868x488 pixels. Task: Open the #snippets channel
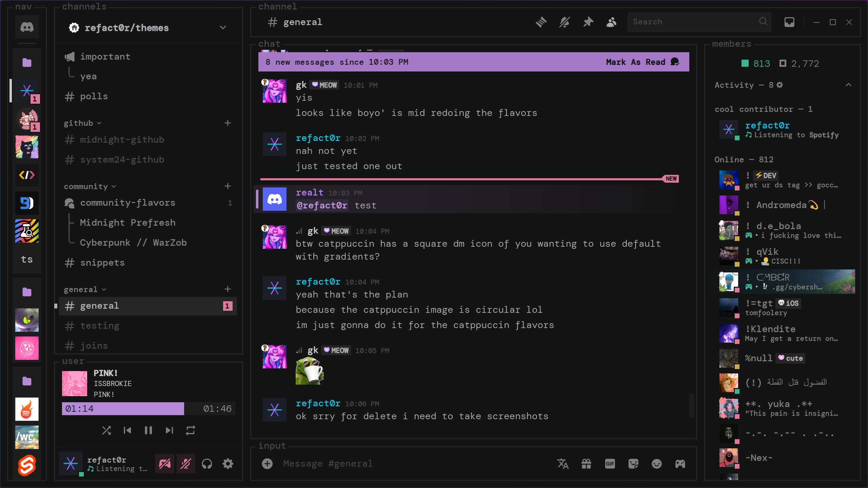(x=102, y=262)
